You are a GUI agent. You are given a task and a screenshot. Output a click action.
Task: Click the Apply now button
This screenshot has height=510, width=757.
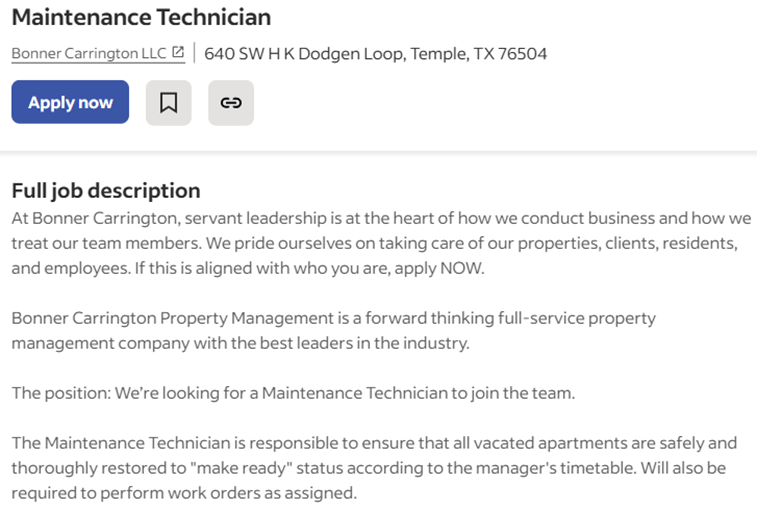70,102
